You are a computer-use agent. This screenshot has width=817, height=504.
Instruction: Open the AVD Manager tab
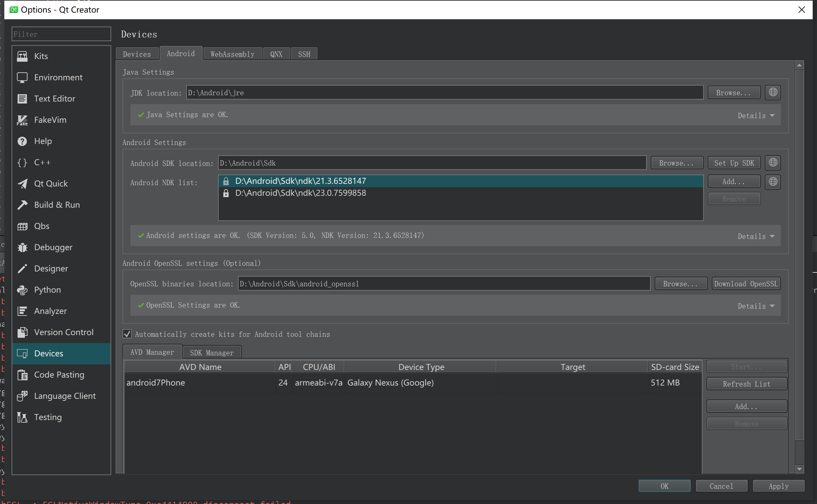(x=152, y=352)
